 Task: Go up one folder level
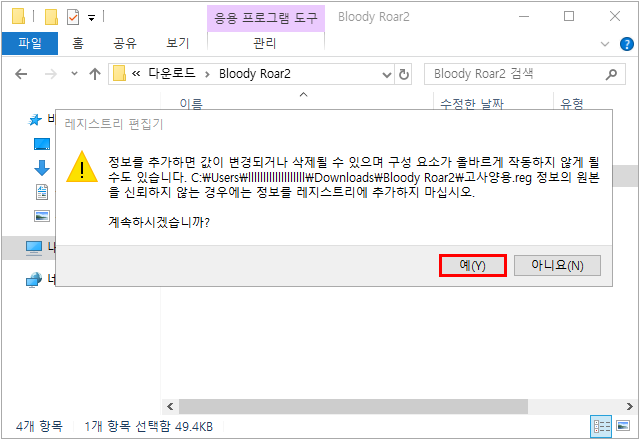point(95,74)
